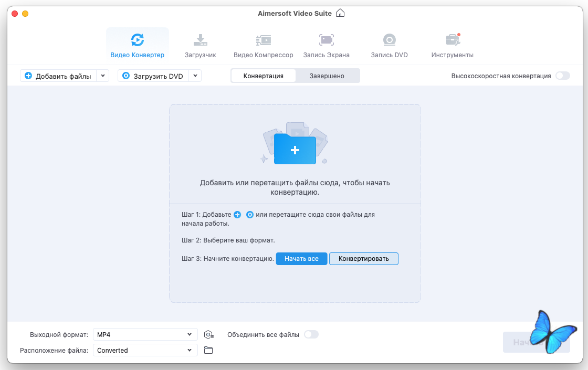The width and height of the screenshot is (588, 370).
Task: Open output format settings gear icon
Action: point(208,335)
